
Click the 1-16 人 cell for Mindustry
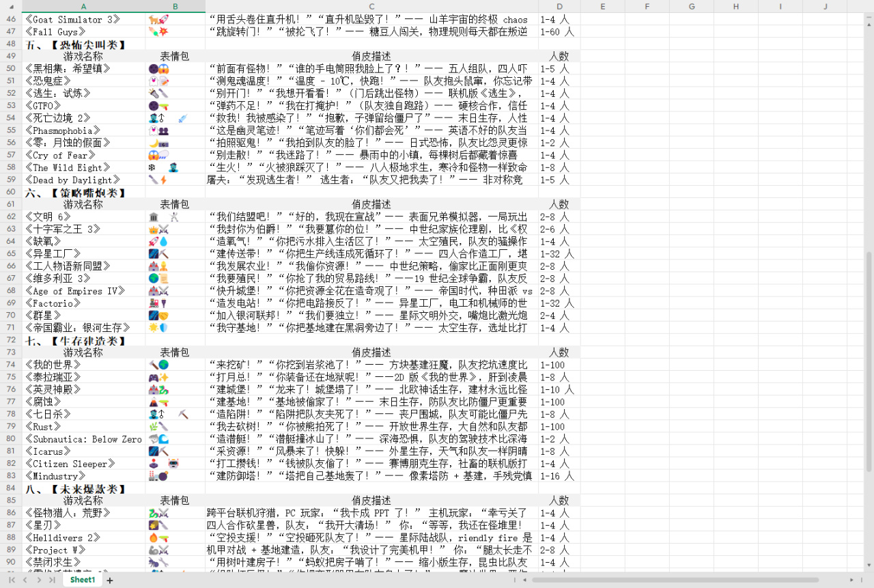point(559,476)
